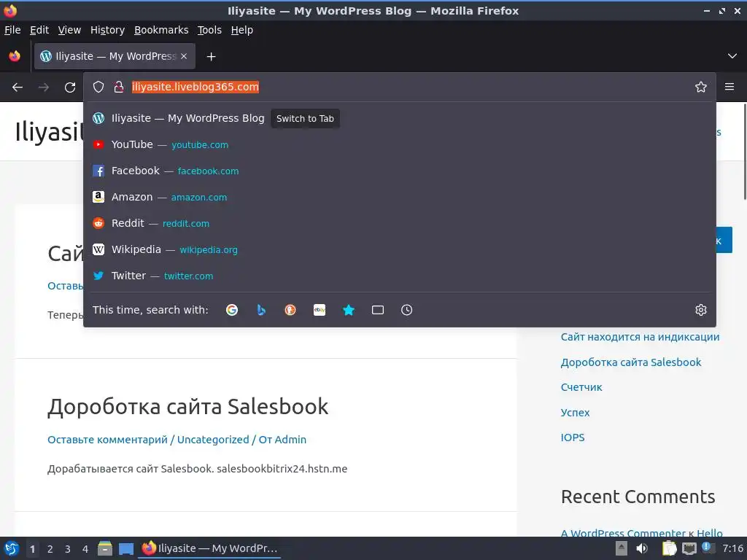This screenshot has height=560, width=747.
Task: Open the Firefox hamburger application menu
Action: pos(729,87)
